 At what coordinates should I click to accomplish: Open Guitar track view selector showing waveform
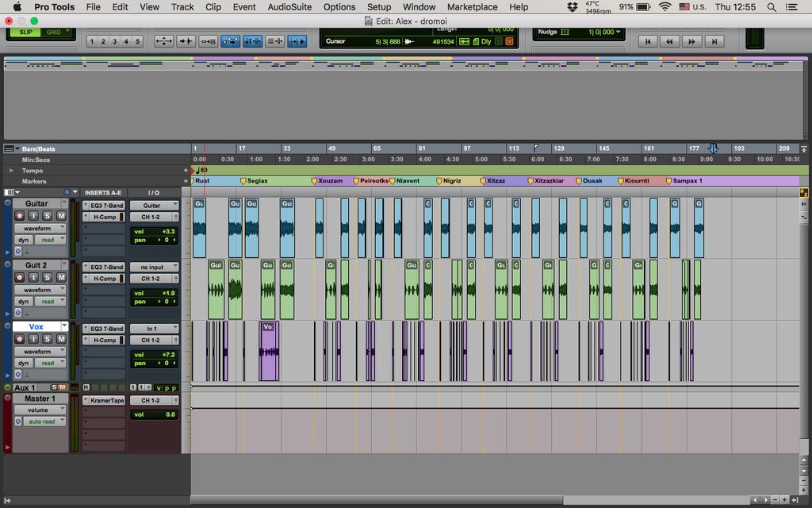point(40,228)
